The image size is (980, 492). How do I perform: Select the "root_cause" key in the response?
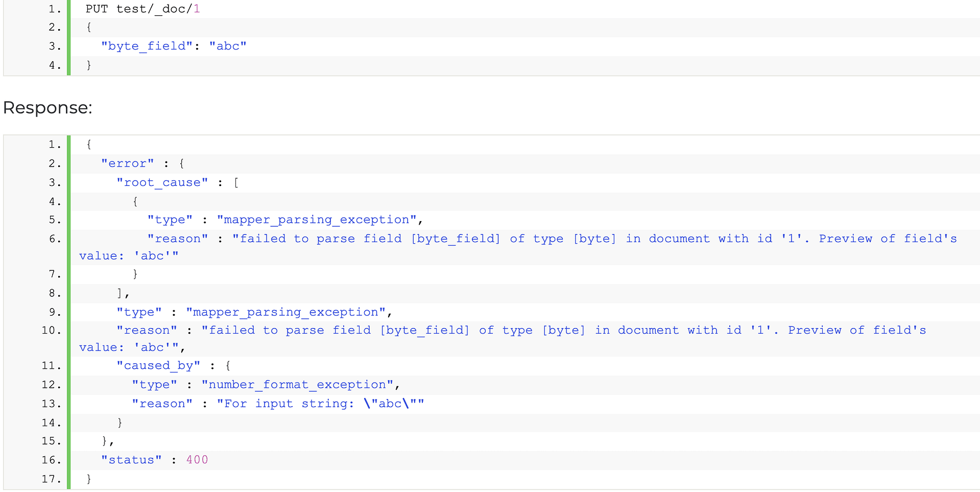coord(162,182)
